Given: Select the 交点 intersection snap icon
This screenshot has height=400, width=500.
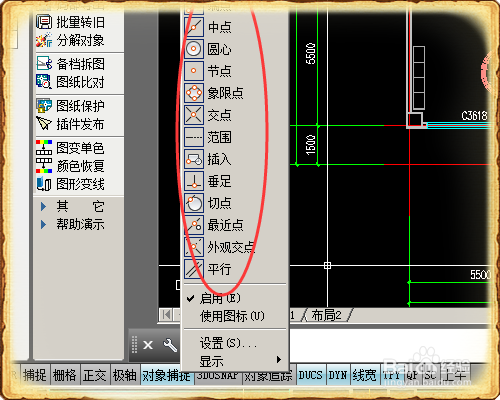Looking at the screenshot, I should [194, 115].
